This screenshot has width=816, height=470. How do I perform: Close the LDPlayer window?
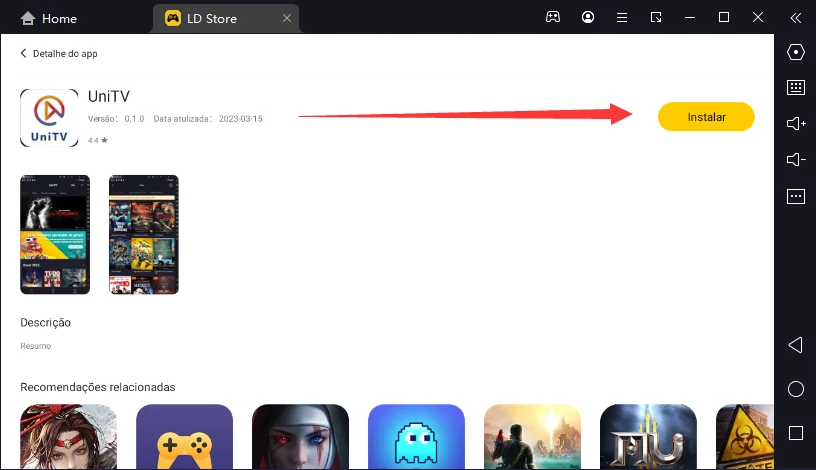(x=758, y=18)
